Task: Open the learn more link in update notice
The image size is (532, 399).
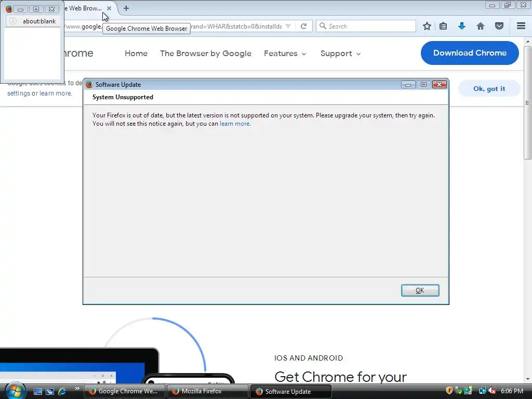Action: [x=235, y=124]
